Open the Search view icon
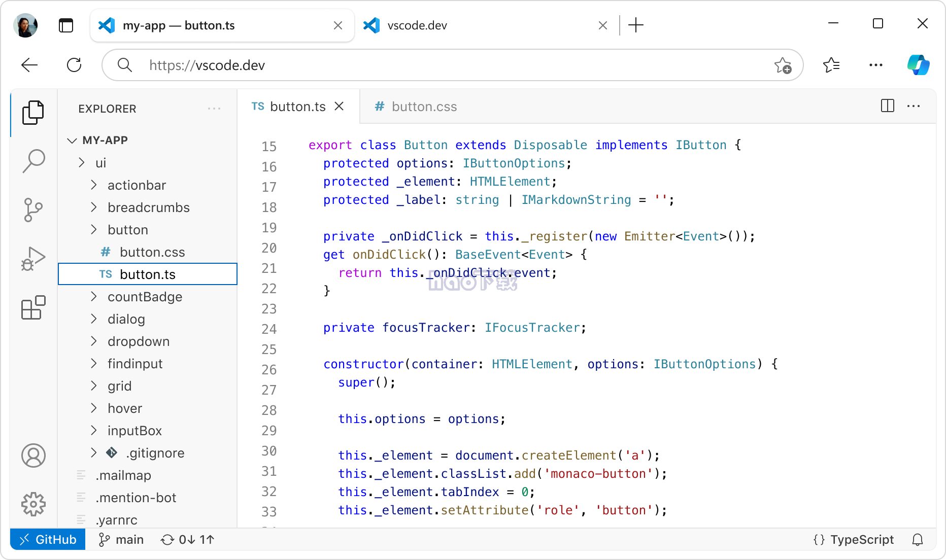 [33, 161]
